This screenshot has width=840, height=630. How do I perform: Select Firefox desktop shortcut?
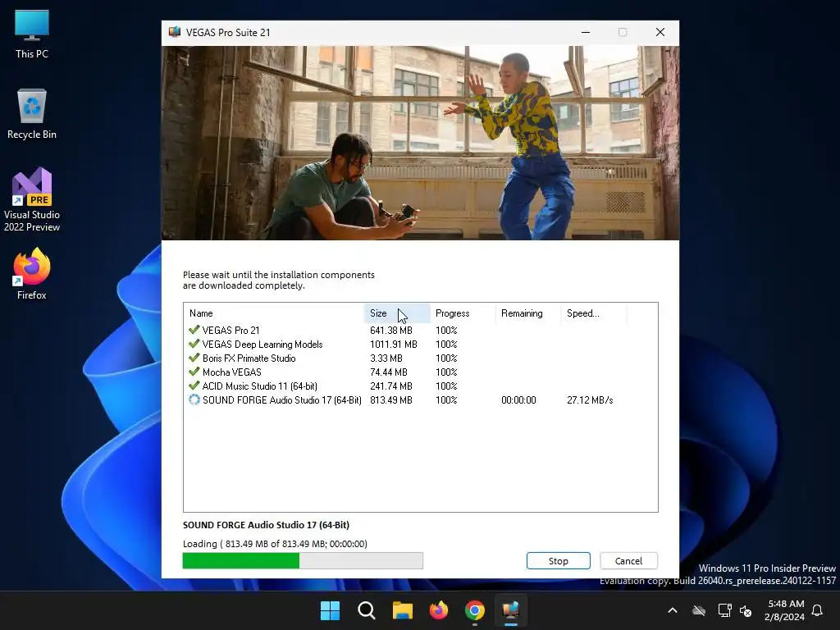click(x=32, y=274)
